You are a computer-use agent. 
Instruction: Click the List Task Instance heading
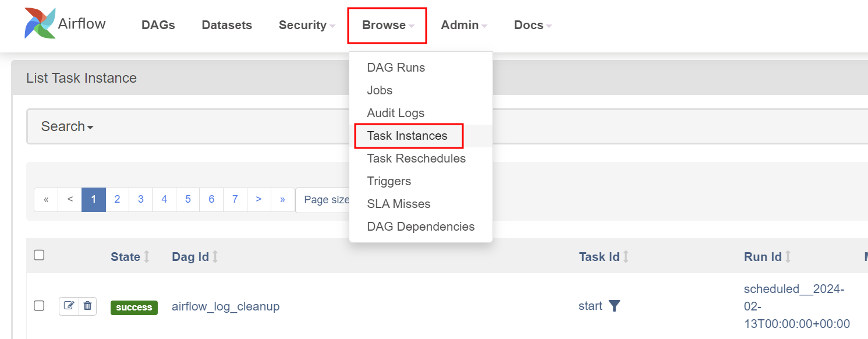[x=82, y=78]
